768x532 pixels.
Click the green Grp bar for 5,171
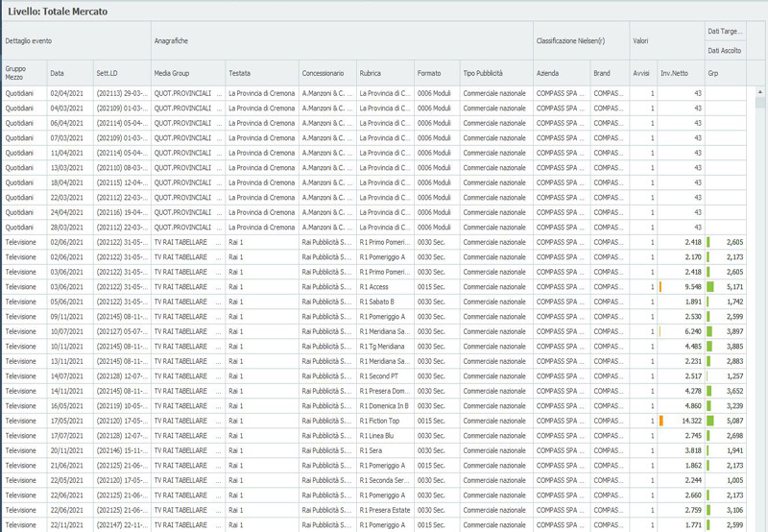point(711,286)
